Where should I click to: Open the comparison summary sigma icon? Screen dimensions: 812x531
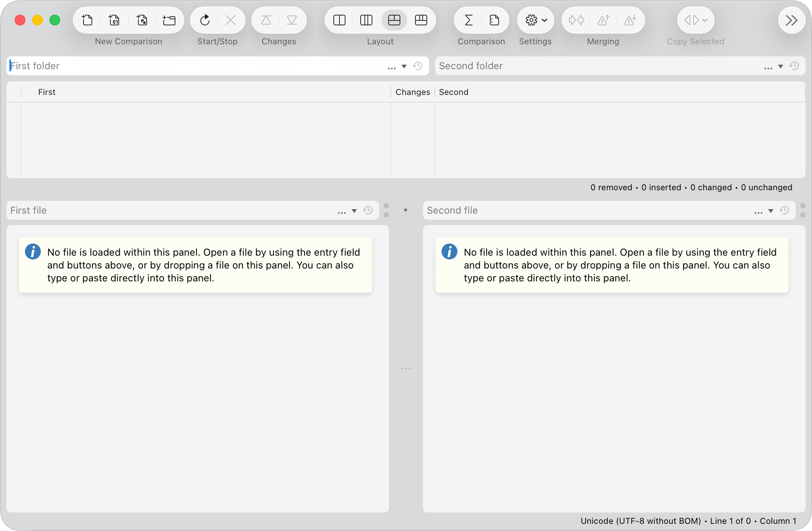coord(468,20)
